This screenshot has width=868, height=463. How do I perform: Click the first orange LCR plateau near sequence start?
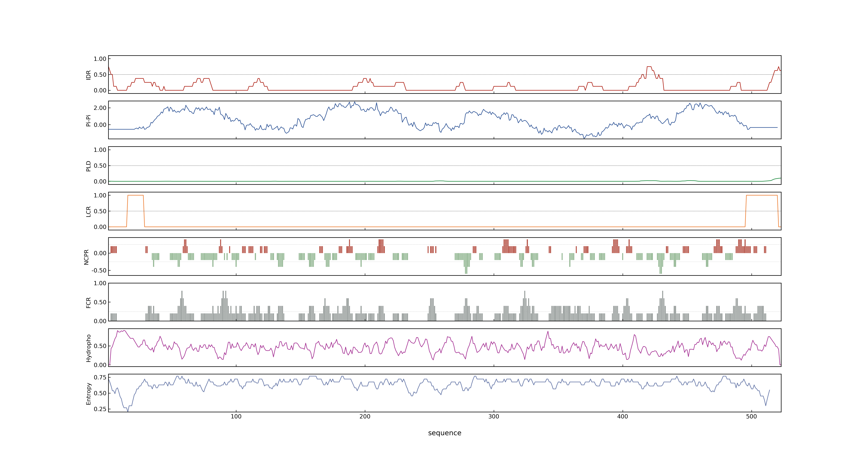(x=135, y=195)
